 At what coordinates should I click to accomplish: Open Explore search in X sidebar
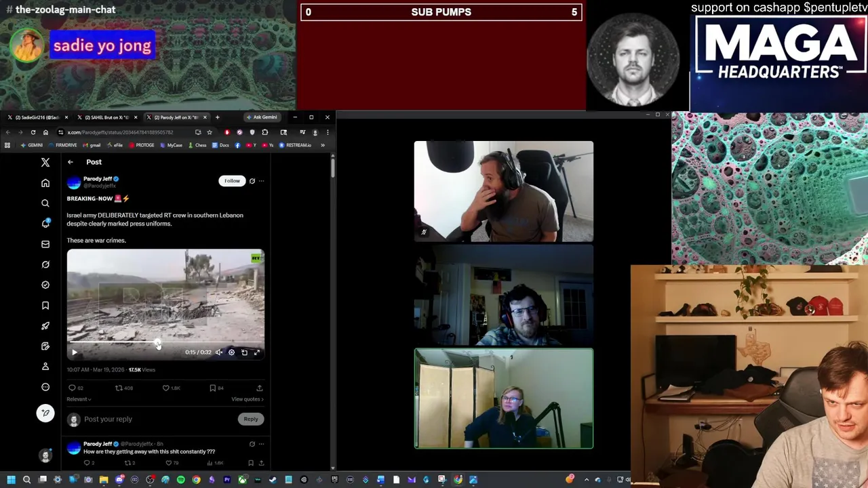45,203
